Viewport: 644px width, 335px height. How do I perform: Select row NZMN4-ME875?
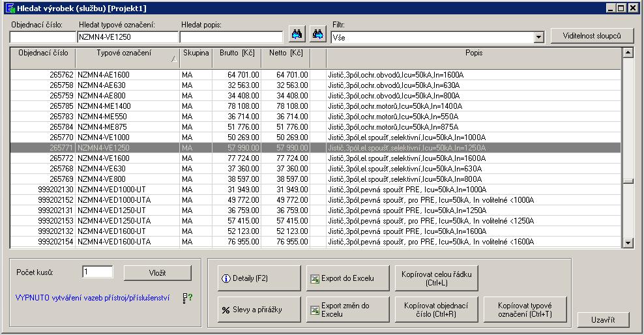(315, 127)
